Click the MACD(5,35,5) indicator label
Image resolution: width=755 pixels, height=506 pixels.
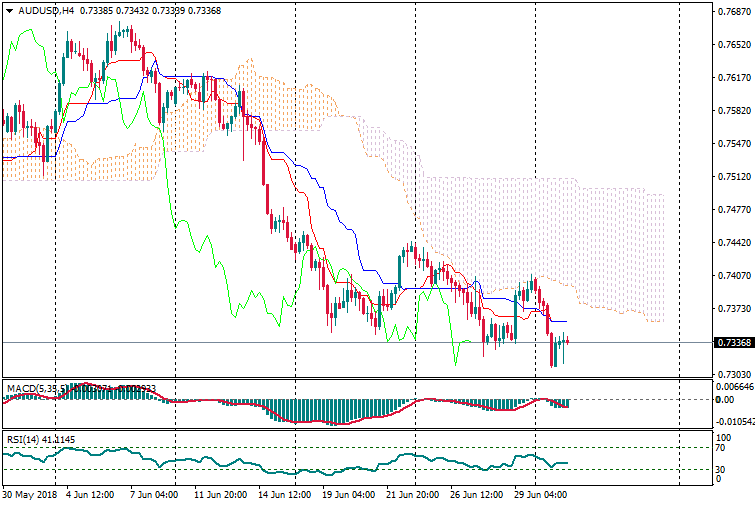pos(34,387)
